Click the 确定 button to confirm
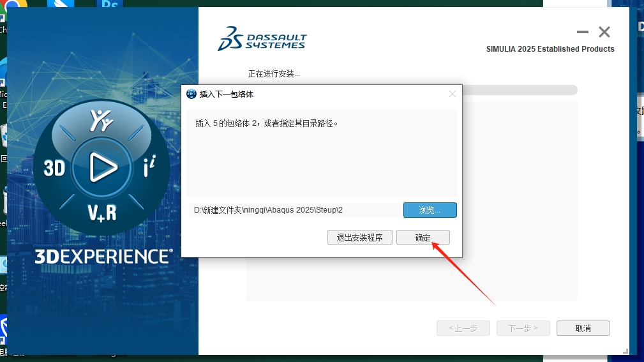The width and height of the screenshot is (644, 362). tap(423, 238)
